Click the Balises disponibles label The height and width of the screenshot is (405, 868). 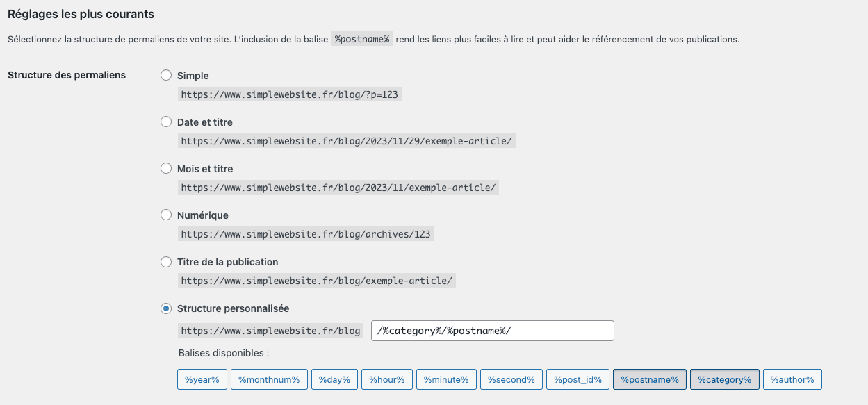tap(224, 353)
